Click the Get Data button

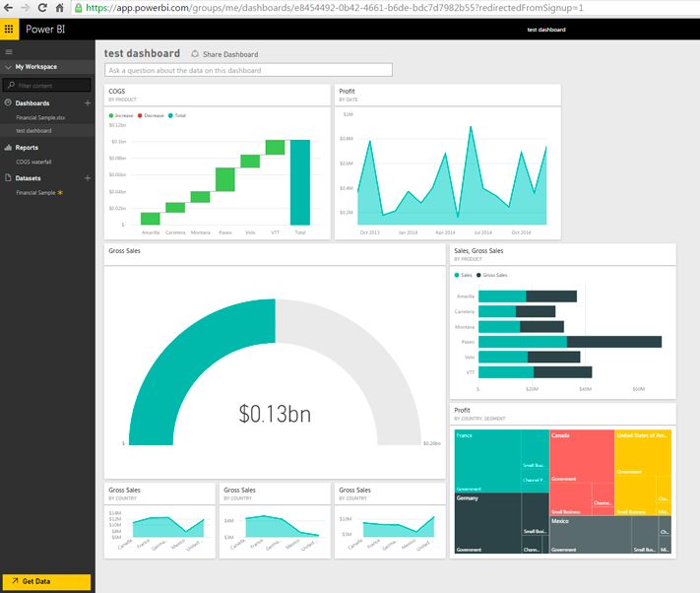pos(46,581)
